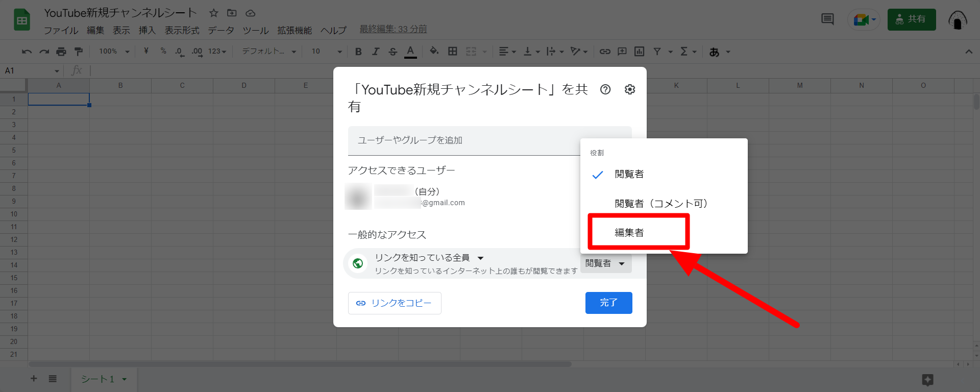Open share dialog help icon
The height and width of the screenshot is (392, 980).
[605, 89]
